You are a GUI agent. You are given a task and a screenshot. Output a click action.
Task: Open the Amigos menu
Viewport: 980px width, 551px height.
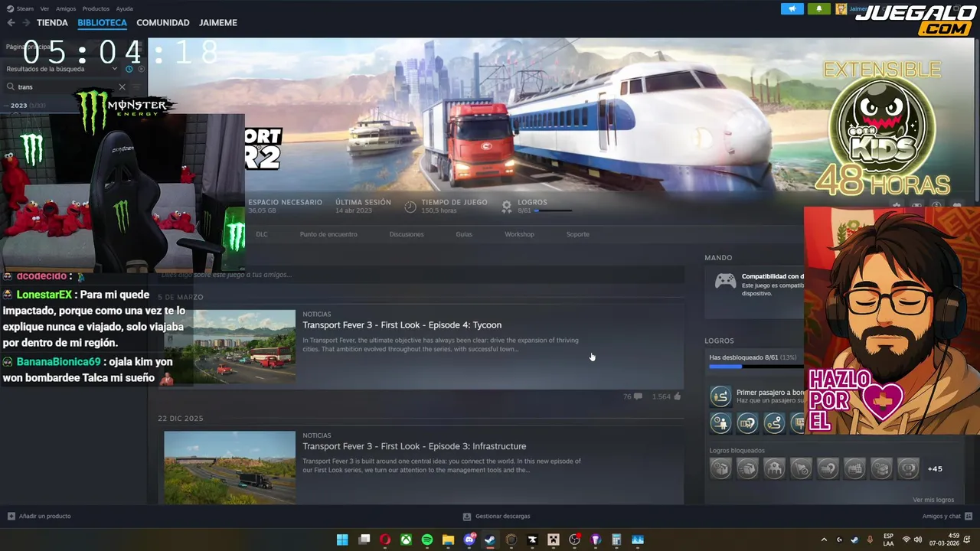(x=66, y=8)
